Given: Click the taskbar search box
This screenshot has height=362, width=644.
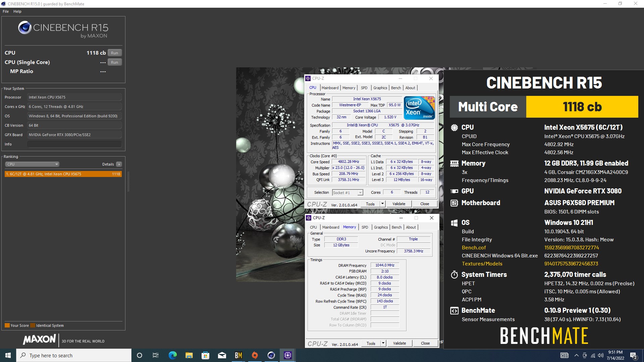Looking at the screenshot, I should pos(74,355).
